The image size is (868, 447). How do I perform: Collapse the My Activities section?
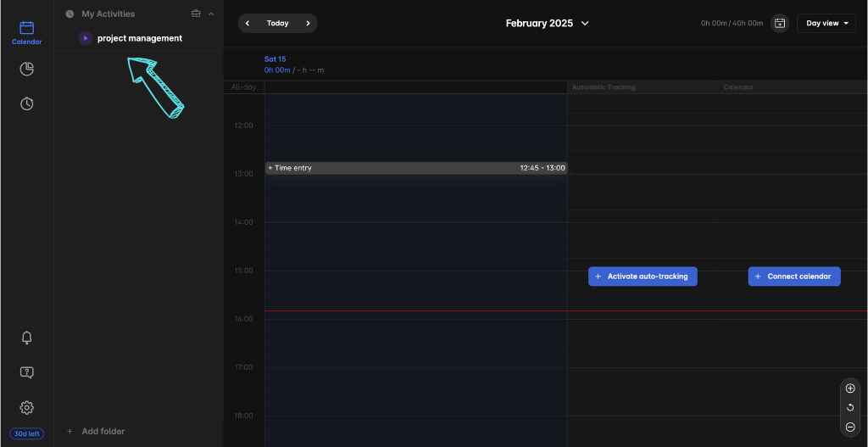211,14
